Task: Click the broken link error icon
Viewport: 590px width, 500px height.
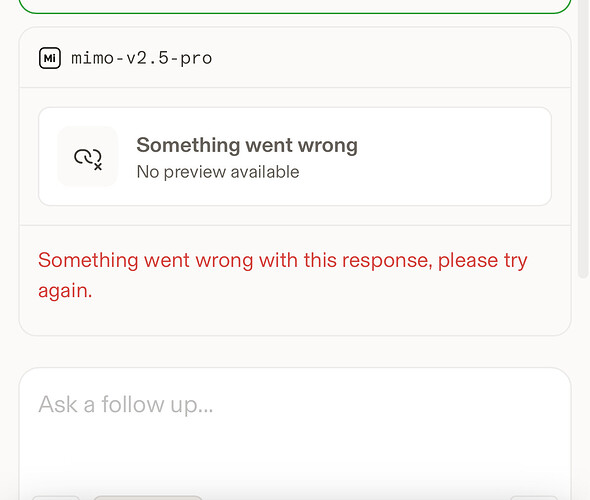Action: [88, 159]
